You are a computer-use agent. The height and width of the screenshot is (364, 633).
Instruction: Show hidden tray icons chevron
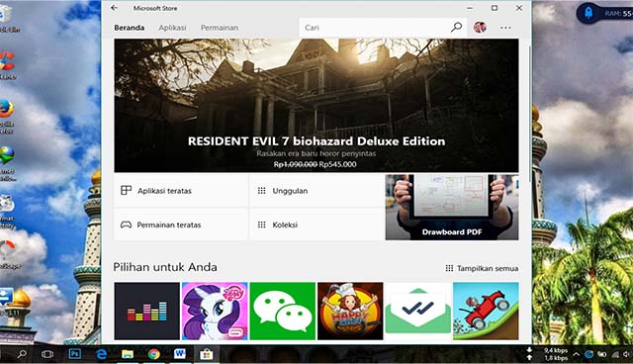click(x=576, y=354)
